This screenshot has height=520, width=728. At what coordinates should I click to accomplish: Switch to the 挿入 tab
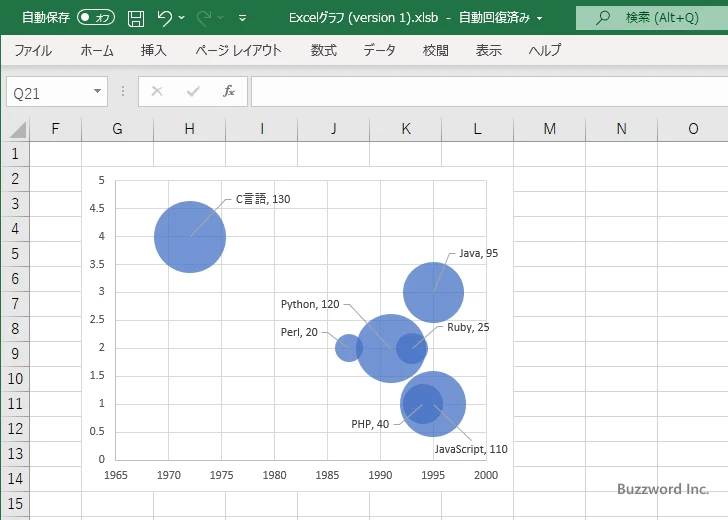[154, 50]
